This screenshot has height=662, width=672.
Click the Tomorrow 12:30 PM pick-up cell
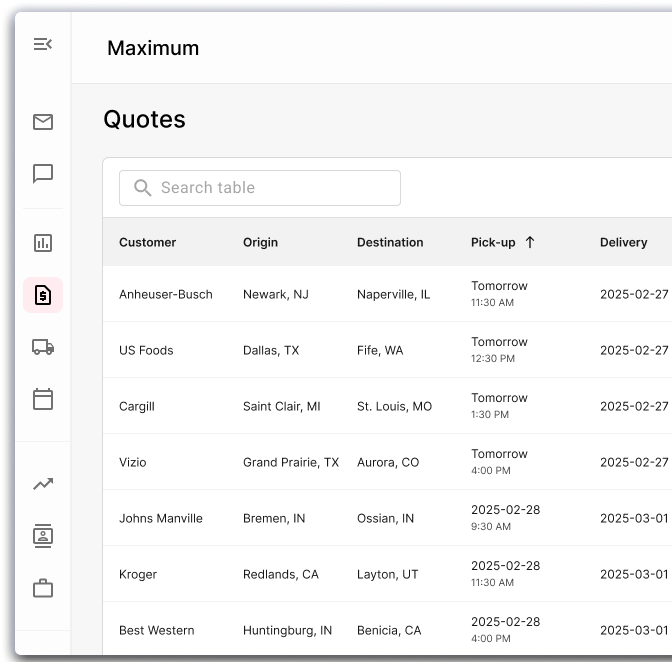coord(499,350)
